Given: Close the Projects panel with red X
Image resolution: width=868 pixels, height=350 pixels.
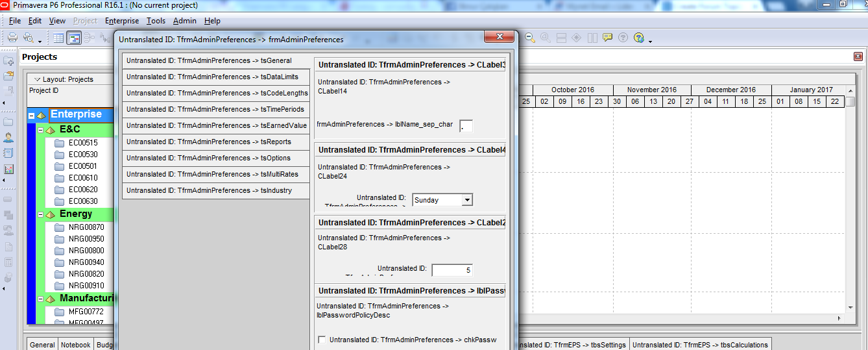Looking at the screenshot, I should point(858,56).
